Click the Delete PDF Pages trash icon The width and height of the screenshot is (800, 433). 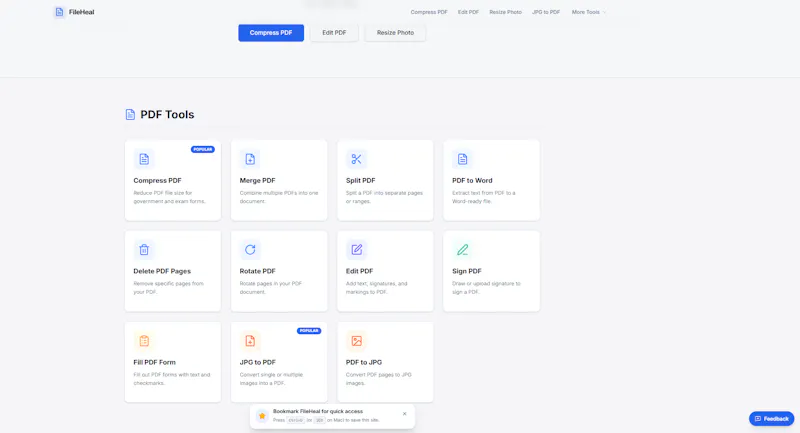point(144,250)
